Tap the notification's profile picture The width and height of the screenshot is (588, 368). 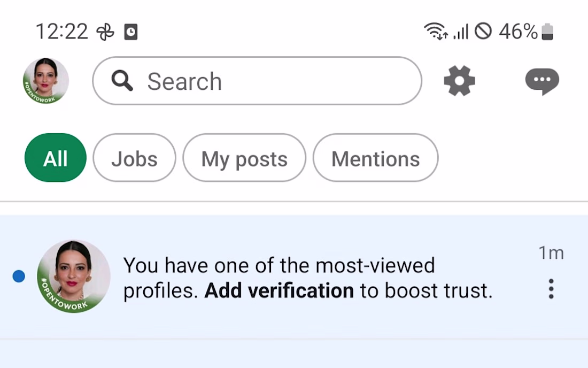coord(74,276)
